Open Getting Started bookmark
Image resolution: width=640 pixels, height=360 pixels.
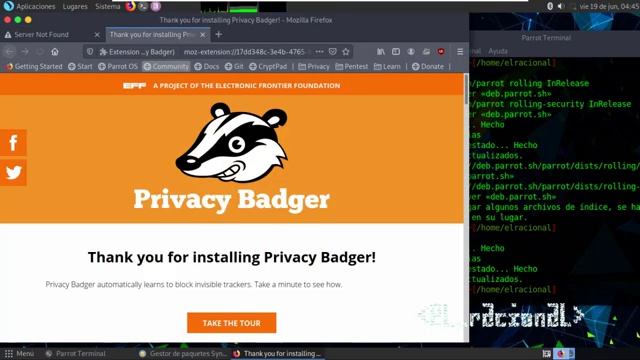(34, 67)
